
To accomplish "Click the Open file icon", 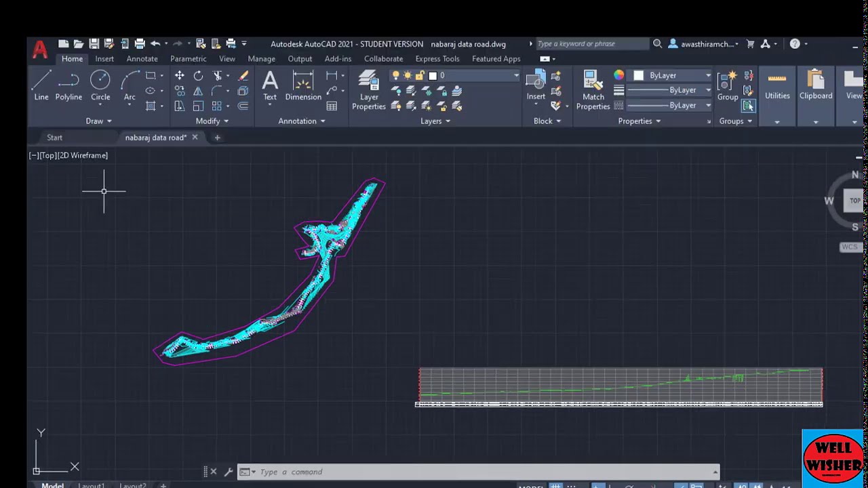I will click(79, 43).
